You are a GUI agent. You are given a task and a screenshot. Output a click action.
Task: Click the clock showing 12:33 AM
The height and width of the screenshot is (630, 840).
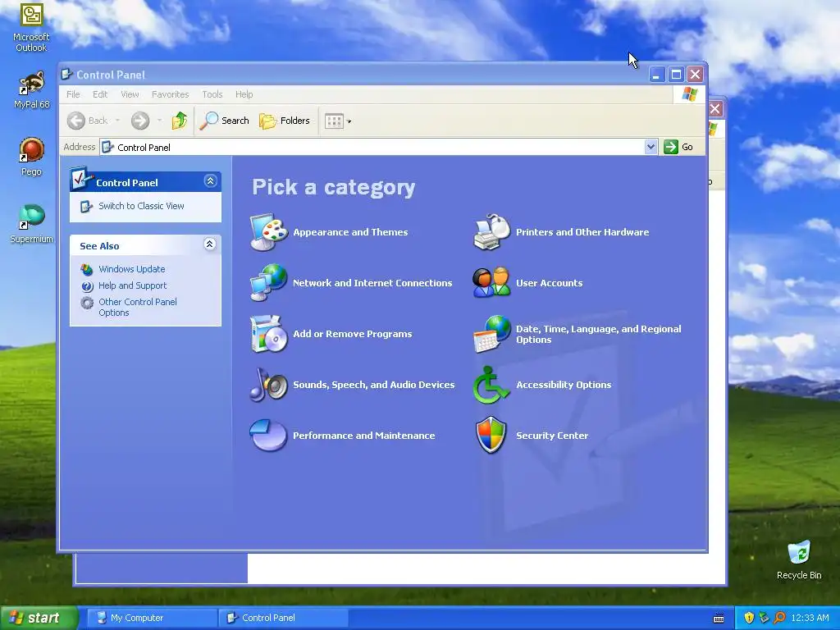point(810,618)
